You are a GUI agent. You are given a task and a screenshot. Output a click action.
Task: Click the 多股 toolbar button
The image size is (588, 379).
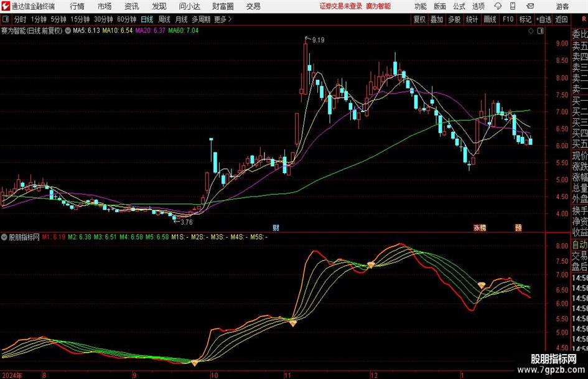pos(454,19)
